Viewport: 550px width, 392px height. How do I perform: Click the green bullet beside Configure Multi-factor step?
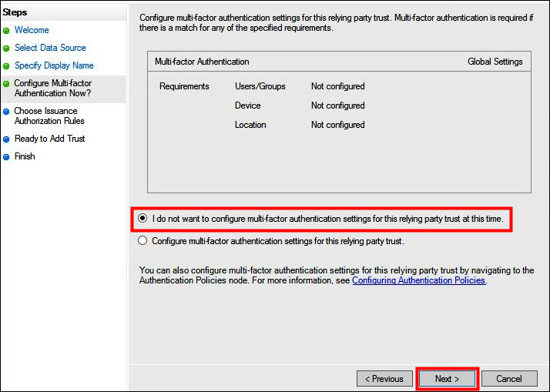[6, 84]
